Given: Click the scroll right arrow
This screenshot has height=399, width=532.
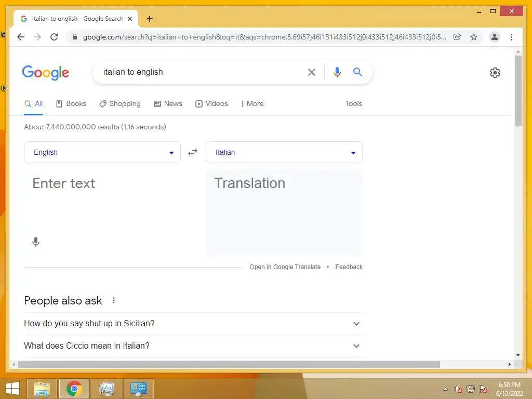Looking at the screenshot, I should pos(509,364).
